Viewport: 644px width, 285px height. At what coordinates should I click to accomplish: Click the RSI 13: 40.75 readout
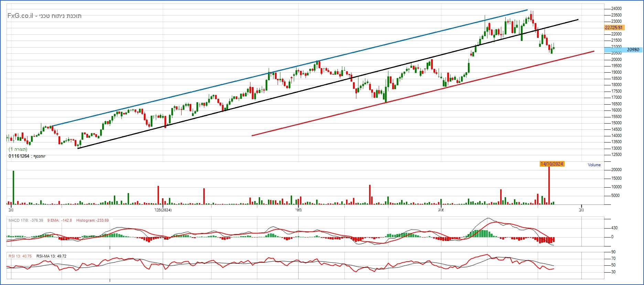(x=20, y=256)
